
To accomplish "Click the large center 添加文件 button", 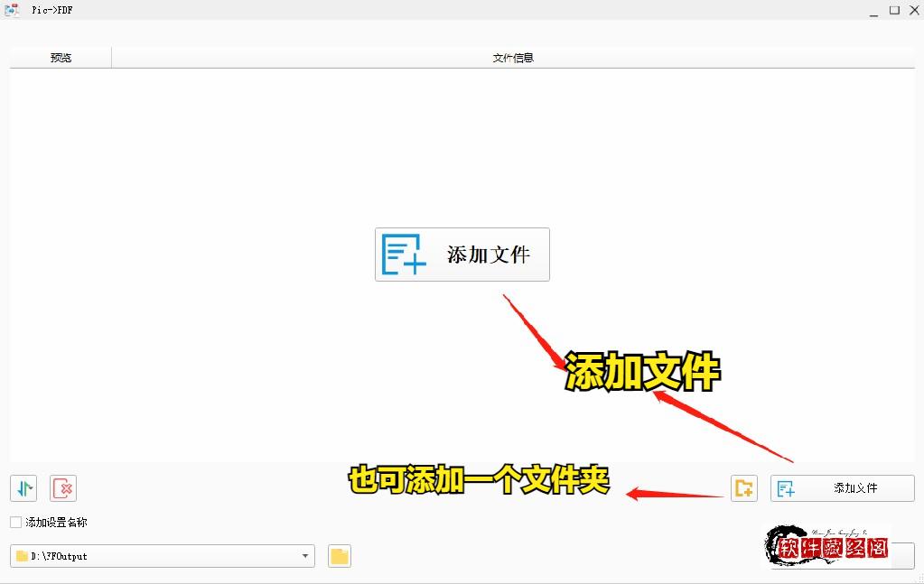I will (x=462, y=255).
